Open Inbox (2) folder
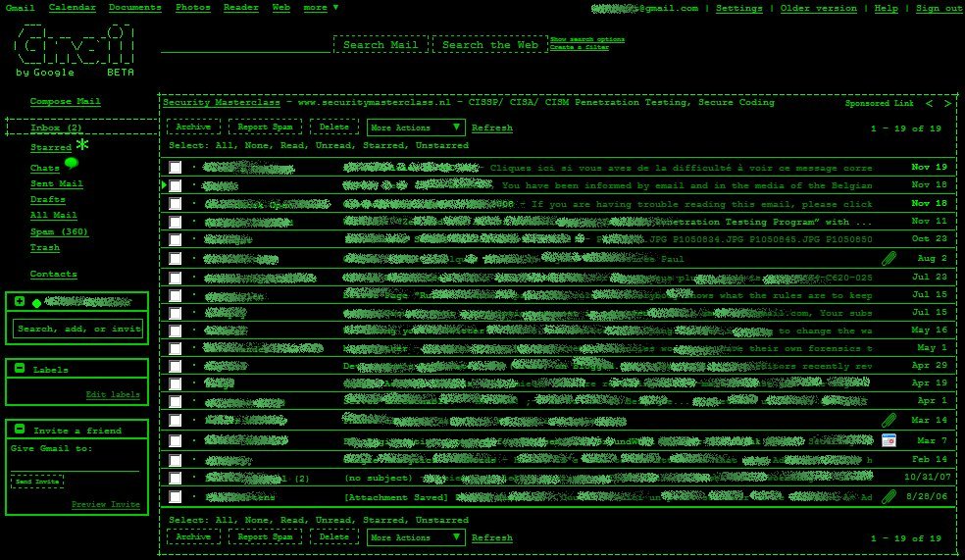The image size is (965, 560). [x=56, y=128]
